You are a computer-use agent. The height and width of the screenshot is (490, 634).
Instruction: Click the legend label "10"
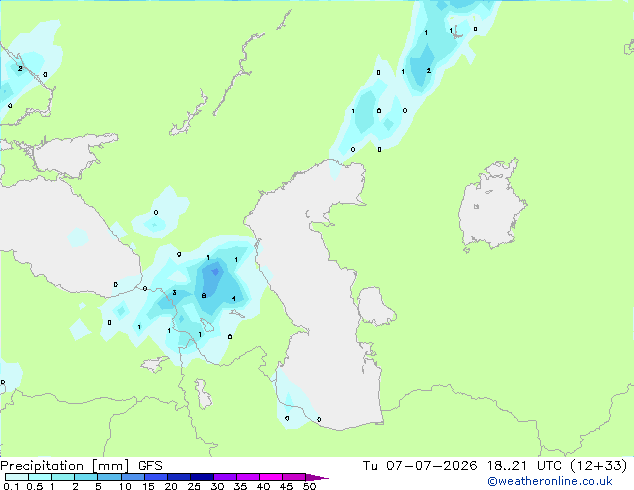125,486
